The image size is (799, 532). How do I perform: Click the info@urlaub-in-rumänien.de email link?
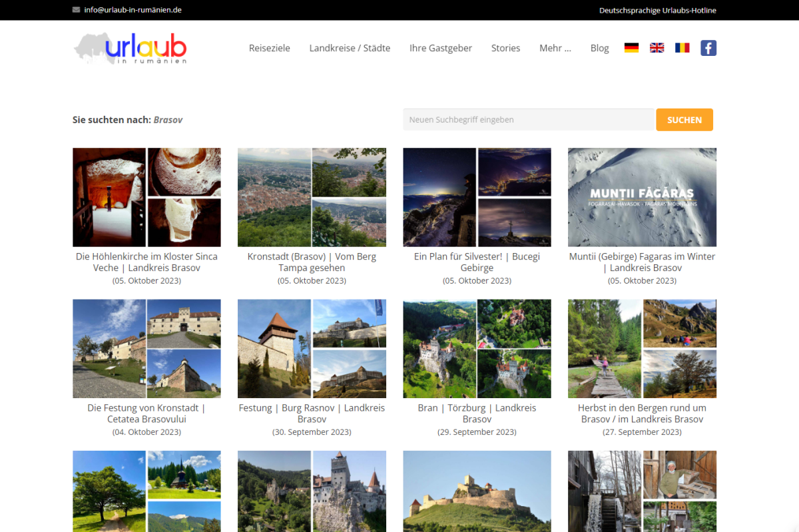133,10
